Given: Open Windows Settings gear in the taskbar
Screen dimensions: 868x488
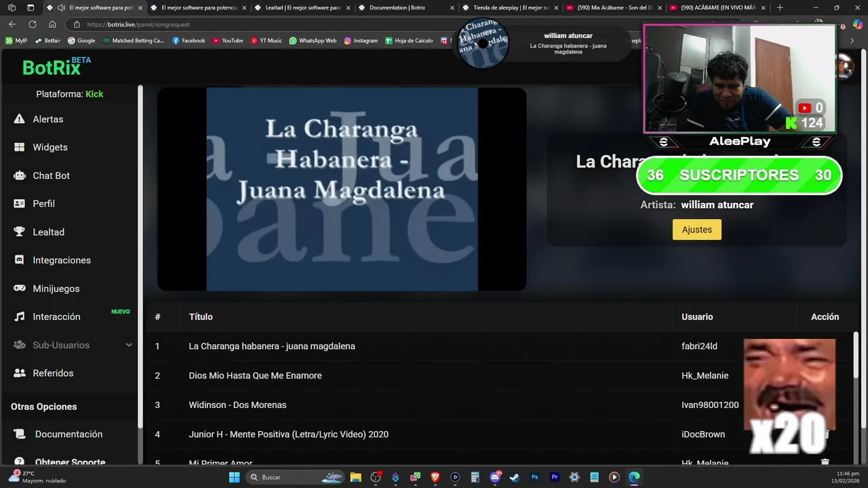Looking at the screenshot, I should pos(574,477).
